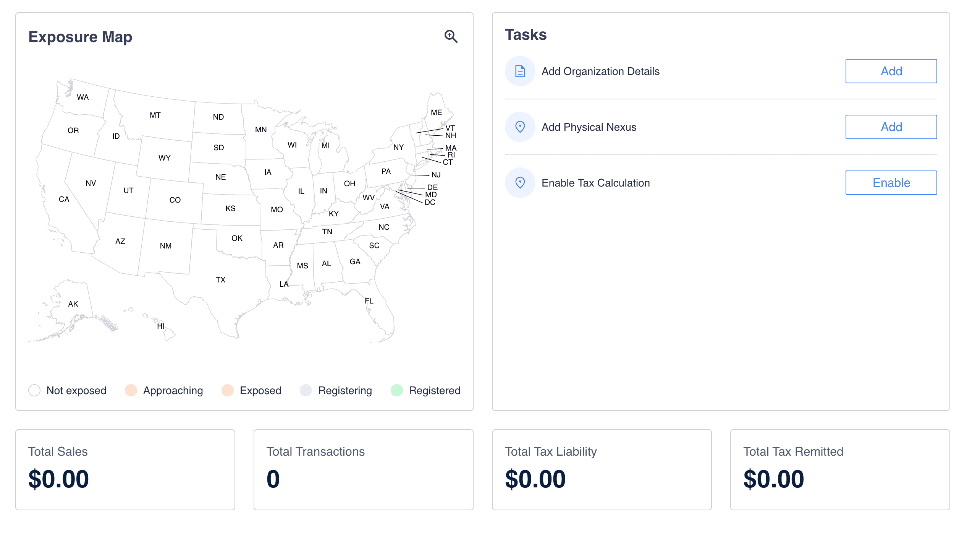Select New York on the exposure map

coord(398,147)
